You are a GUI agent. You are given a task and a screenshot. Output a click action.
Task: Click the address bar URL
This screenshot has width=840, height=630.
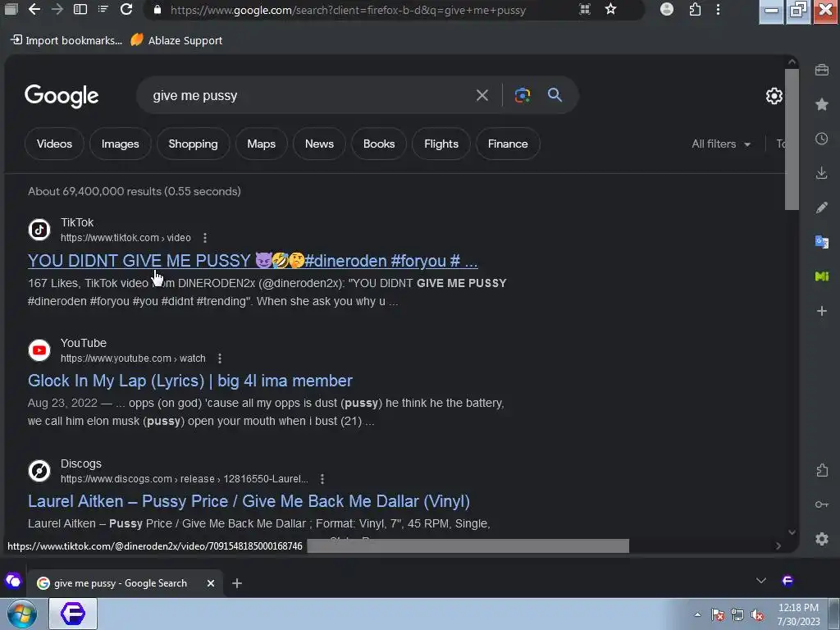[348, 10]
